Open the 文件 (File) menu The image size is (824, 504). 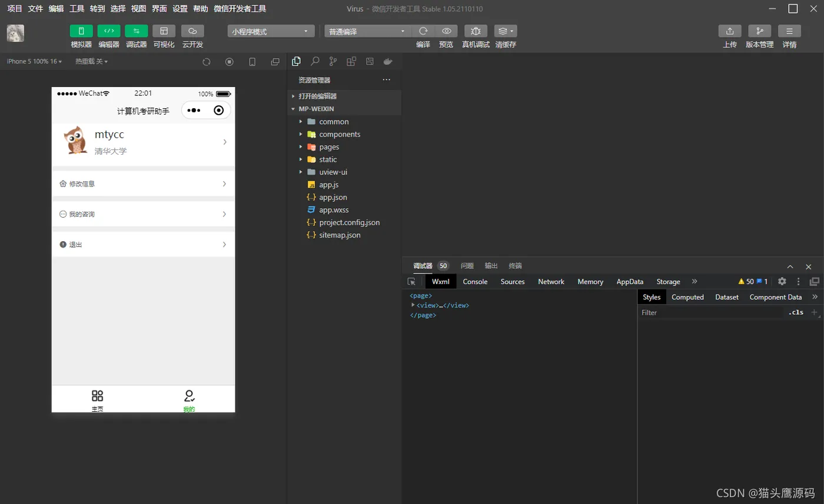pos(35,9)
